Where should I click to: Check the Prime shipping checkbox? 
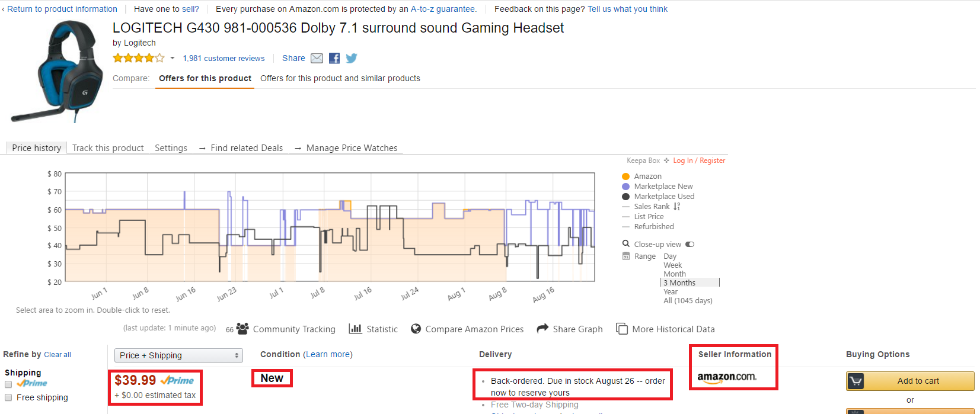[x=8, y=384]
